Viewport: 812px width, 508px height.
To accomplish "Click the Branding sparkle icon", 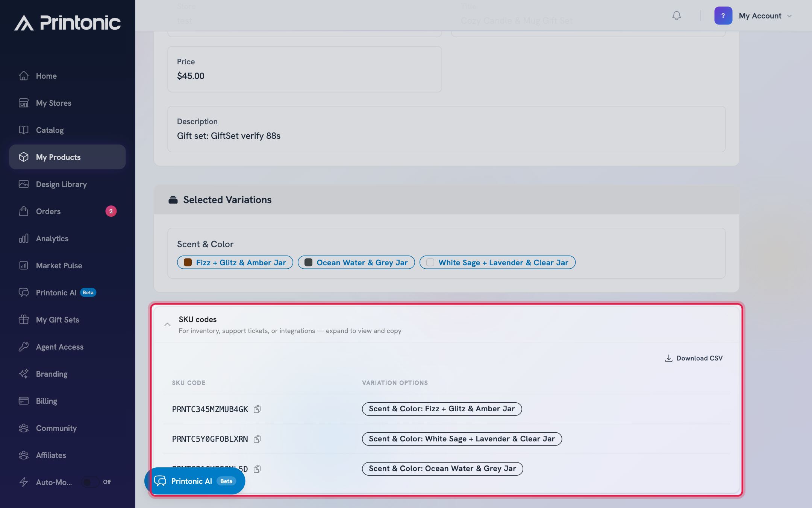I will pos(24,374).
